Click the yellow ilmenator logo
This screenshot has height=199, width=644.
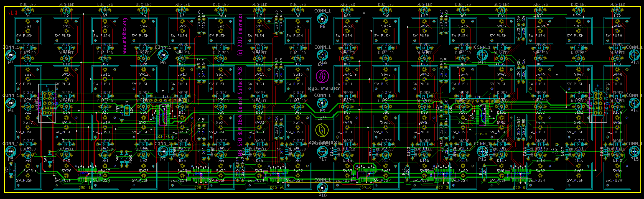click(322, 130)
